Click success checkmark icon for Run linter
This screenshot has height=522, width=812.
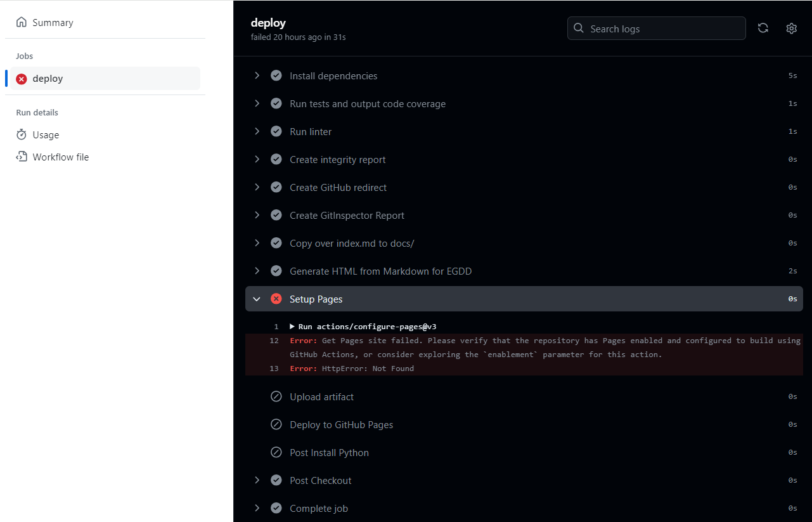coord(276,131)
